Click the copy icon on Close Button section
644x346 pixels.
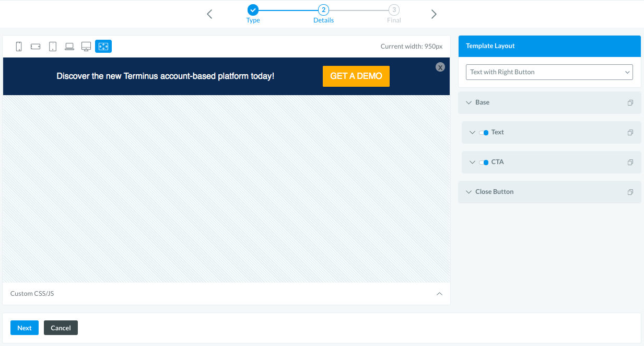point(630,192)
